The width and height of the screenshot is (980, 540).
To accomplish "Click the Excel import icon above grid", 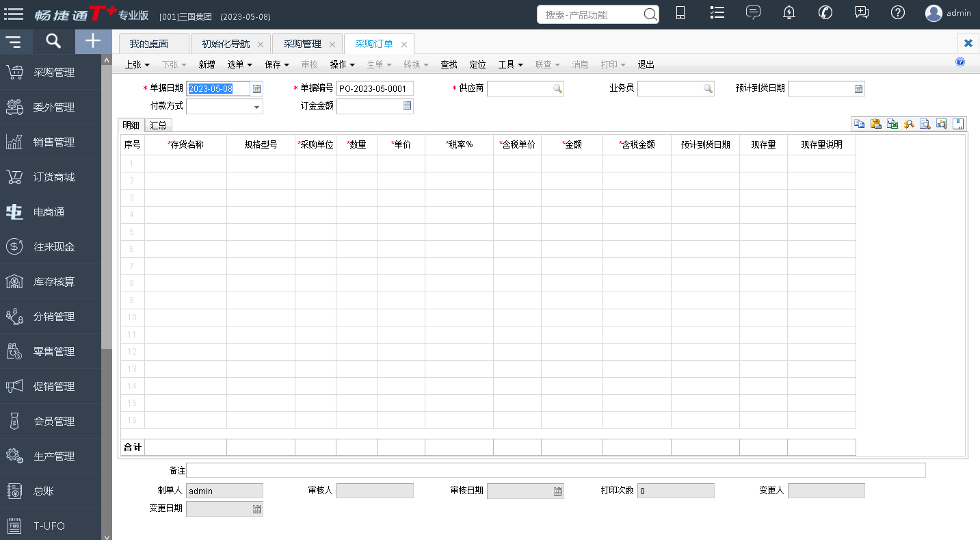I will [x=892, y=124].
